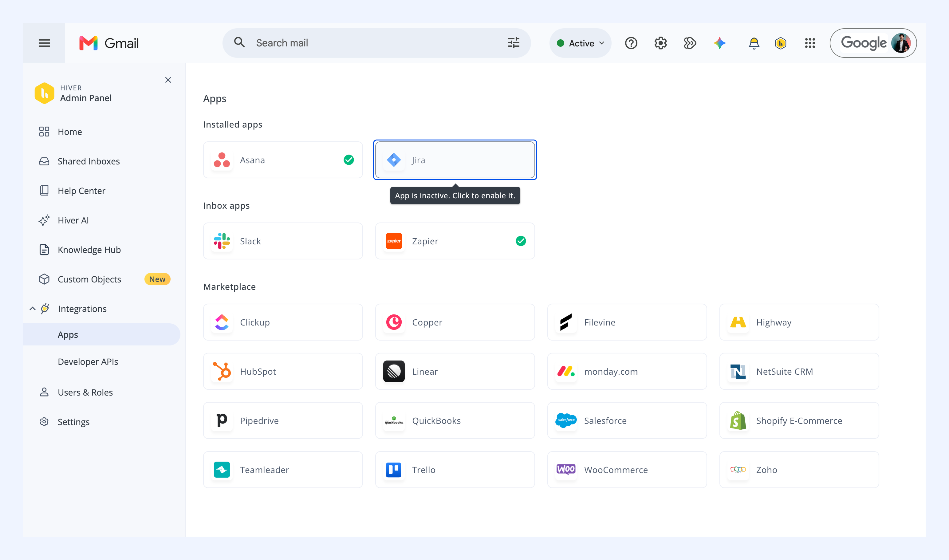Click the Hiver Admin Panel logo
949x560 pixels.
[44, 93]
